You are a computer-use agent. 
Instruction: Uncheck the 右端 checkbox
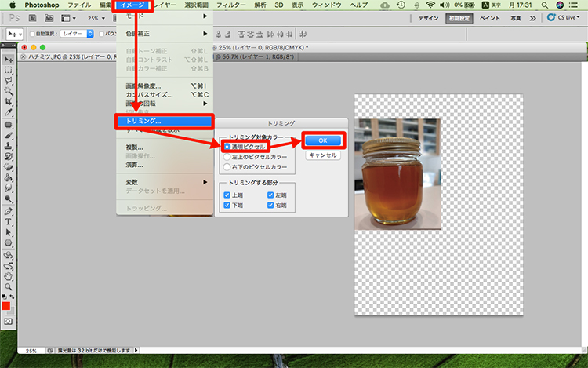point(270,206)
